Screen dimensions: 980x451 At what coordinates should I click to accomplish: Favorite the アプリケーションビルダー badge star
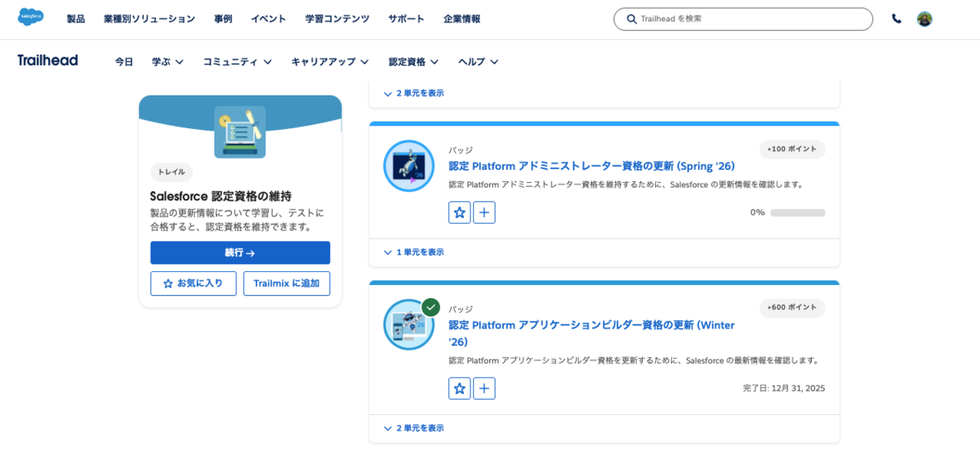460,388
